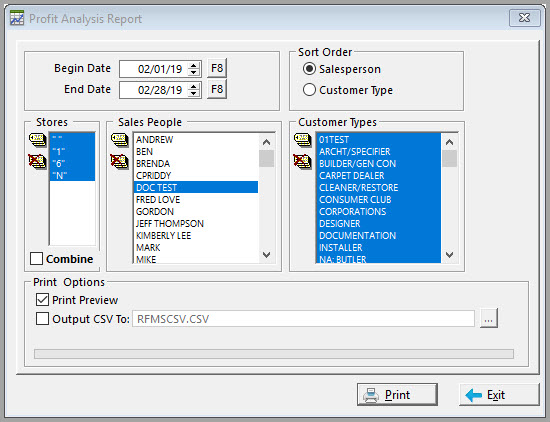The width and height of the screenshot is (550, 422).
Task: Click the Exit button
Action: [499, 395]
